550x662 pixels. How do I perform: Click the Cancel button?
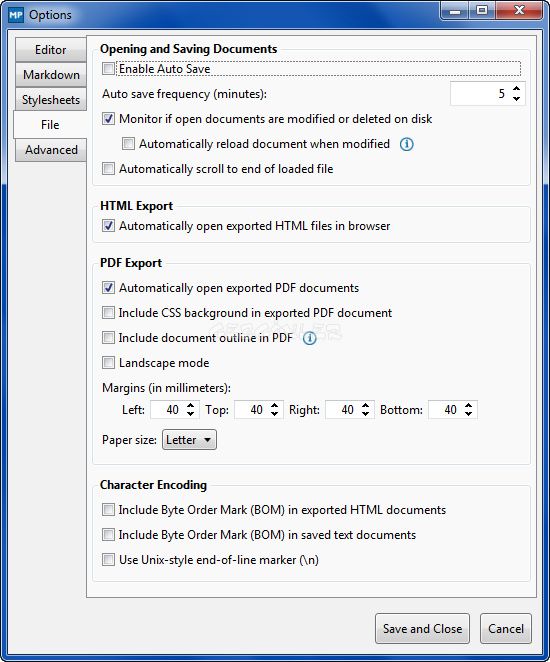click(506, 629)
